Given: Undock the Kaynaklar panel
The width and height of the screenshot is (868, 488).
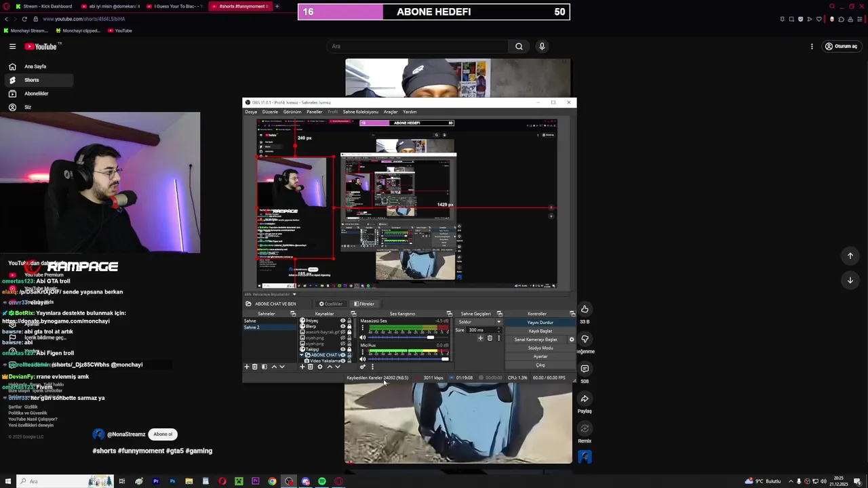Looking at the screenshot, I should pyautogui.click(x=353, y=314).
